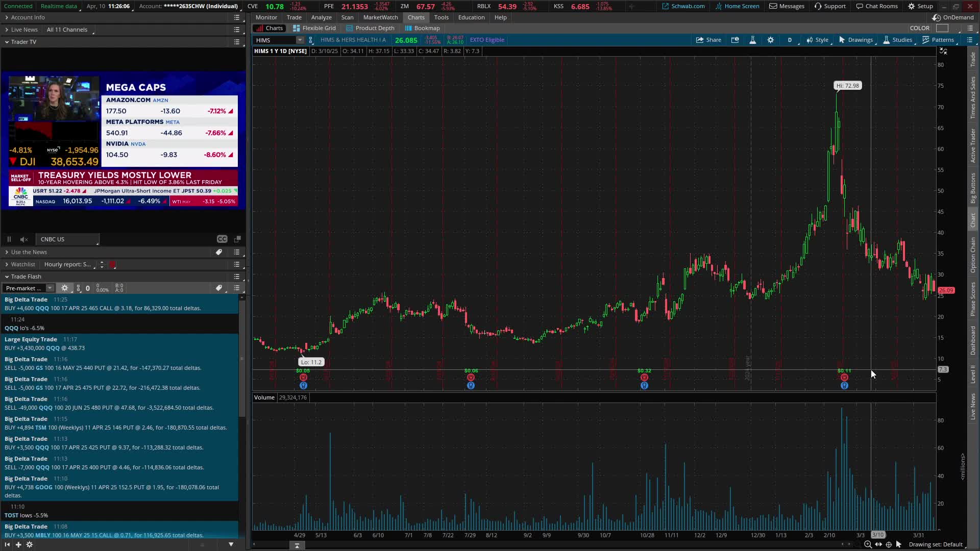Viewport: 980px width, 551px height.
Task: Go to Home Screen
Action: (x=737, y=6)
